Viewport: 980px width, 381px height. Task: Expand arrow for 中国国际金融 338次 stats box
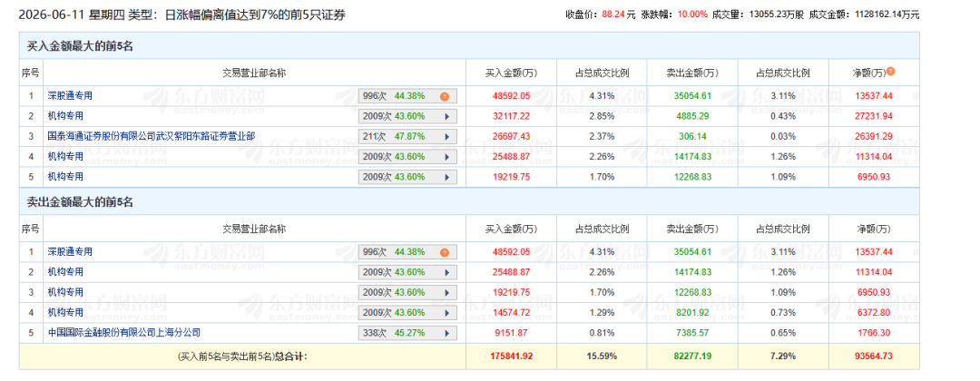coord(446,333)
